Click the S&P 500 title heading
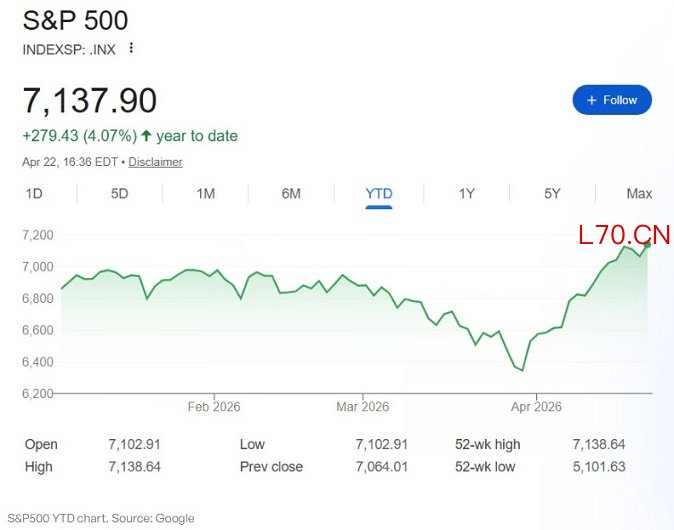The width and height of the screenshot is (674, 530). coord(75,20)
